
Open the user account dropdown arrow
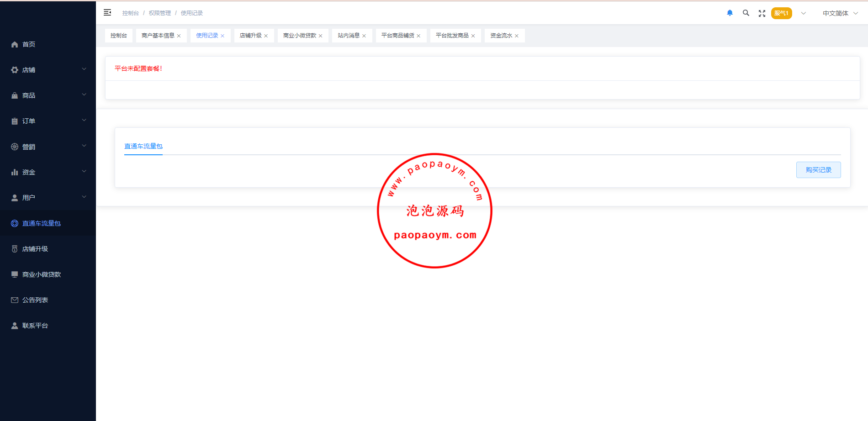[803, 13]
